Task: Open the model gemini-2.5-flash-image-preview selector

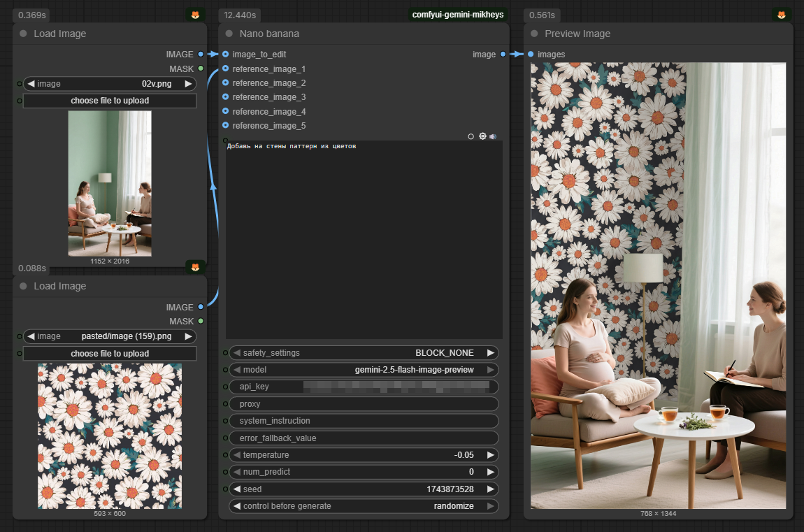Action: click(364, 370)
